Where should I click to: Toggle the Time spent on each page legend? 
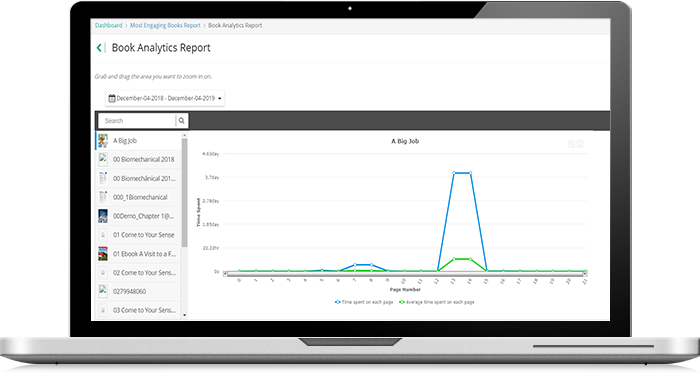click(364, 302)
